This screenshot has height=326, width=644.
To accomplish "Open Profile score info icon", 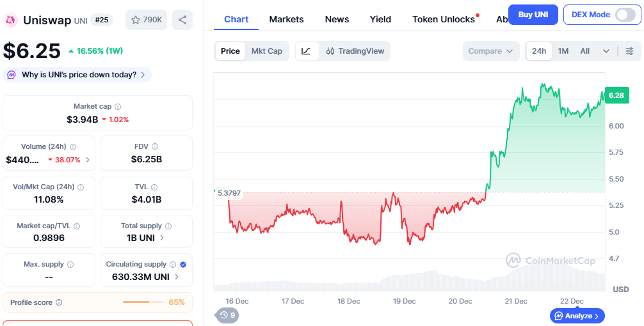I will coord(59,302).
